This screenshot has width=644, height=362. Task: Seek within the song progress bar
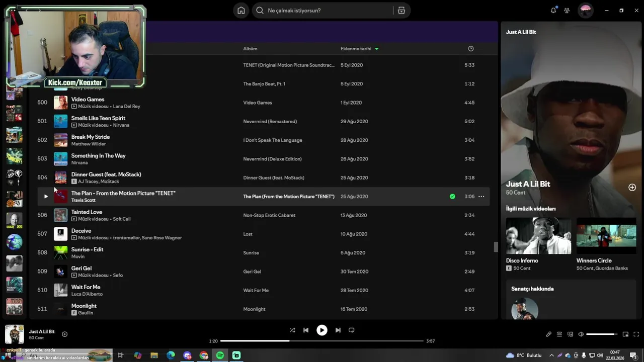pos(322,341)
